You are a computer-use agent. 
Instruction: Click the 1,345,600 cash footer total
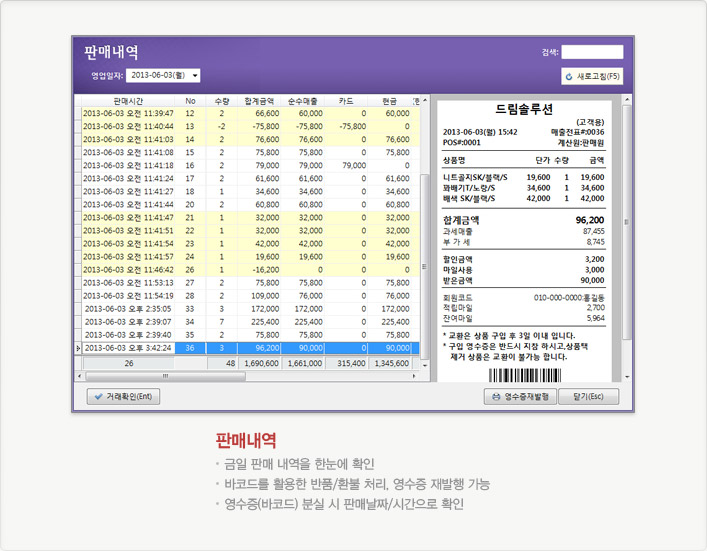(x=390, y=363)
